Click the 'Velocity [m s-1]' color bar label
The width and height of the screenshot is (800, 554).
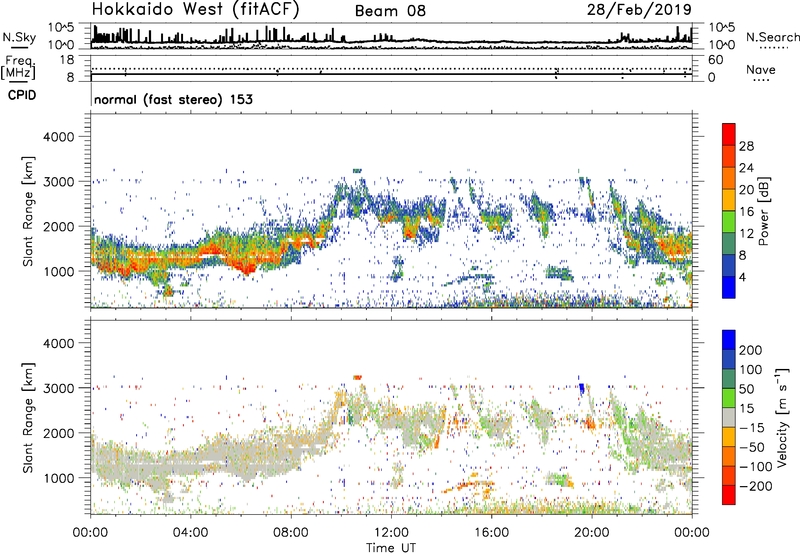(782, 417)
